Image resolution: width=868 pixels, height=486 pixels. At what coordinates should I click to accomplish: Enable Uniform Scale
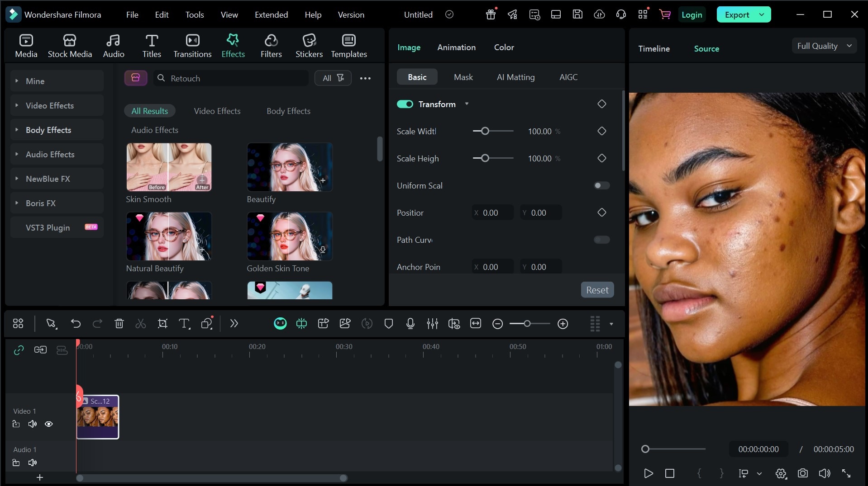coord(601,185)
